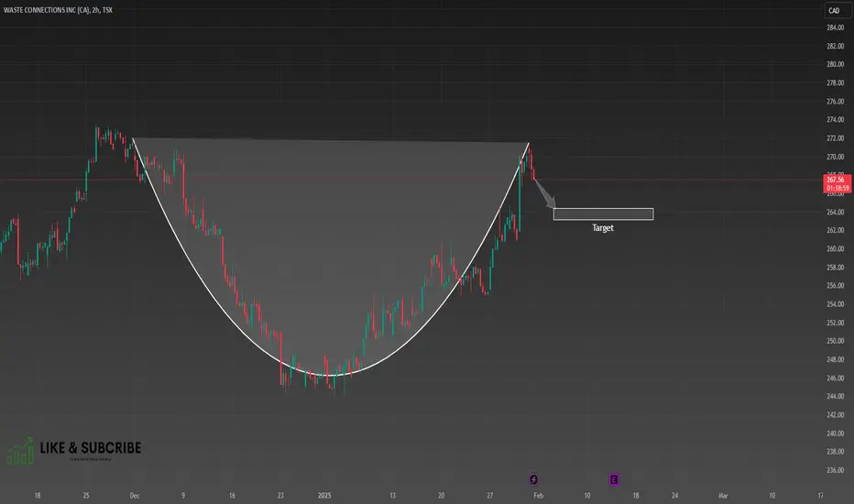Click the 272.00 price axis label

click(x=835, y=138)
